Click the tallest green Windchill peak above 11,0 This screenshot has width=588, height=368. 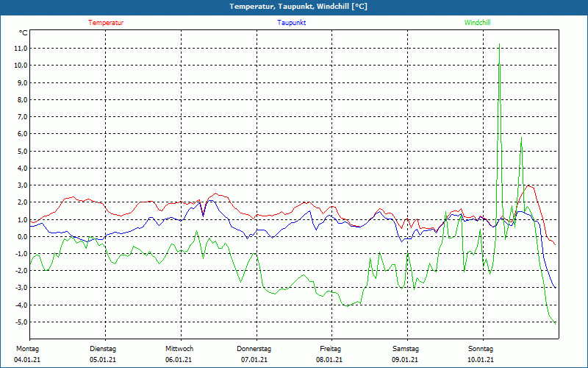(x=499, y=44)
